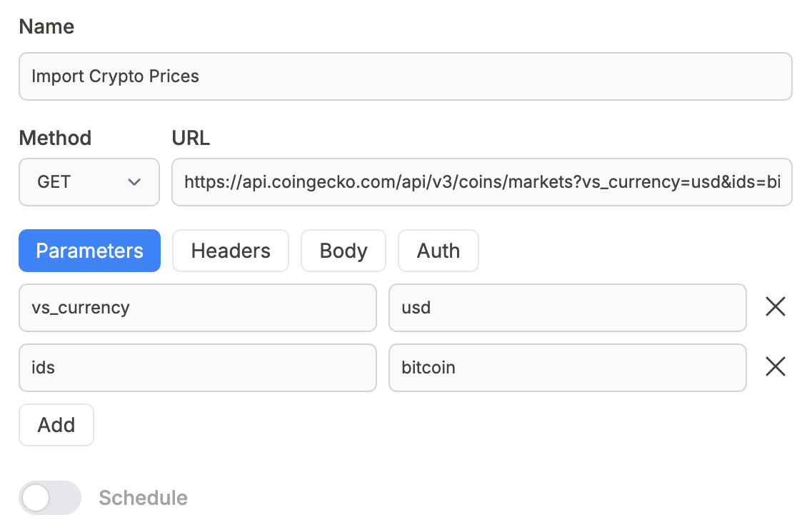Viewport: 812px width, 532px height.
Task: Change the request method from GET
Action: click(x=89, y=182)
